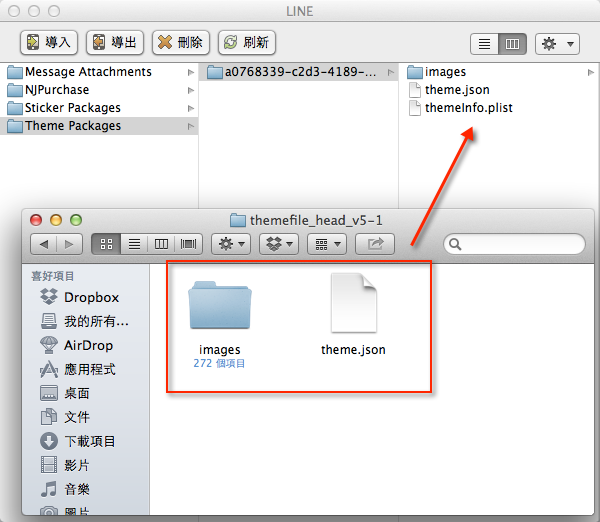Select the Sticker Packages folder

(x=99, y=108)
